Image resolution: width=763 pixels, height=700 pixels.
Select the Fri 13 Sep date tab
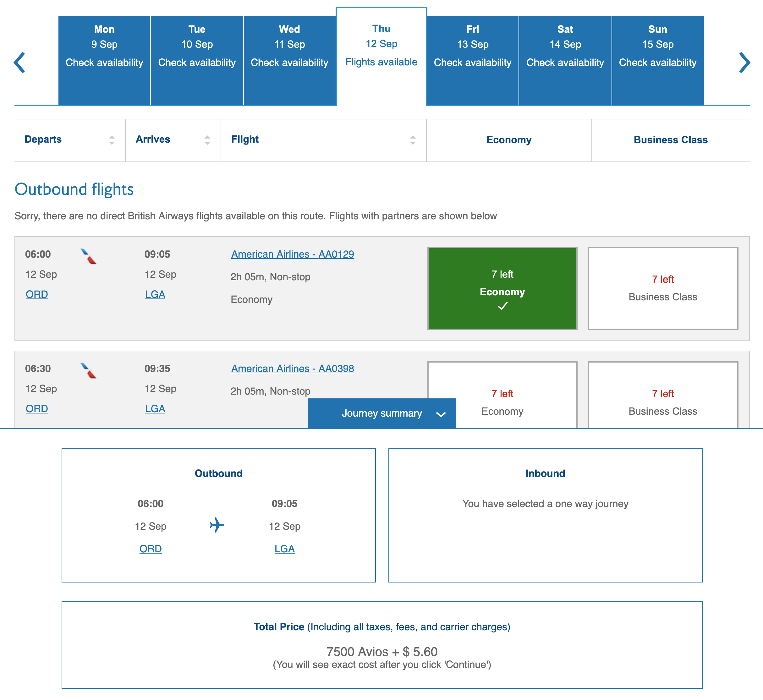(x=472, y=60)
